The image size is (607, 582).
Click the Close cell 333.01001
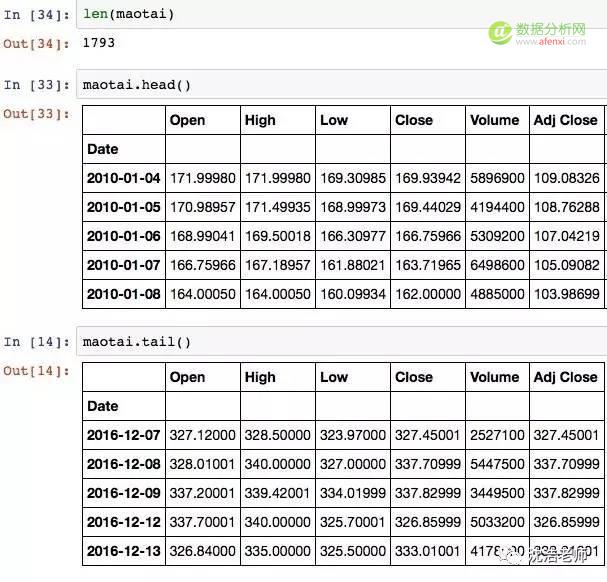[x=428, y=551]
